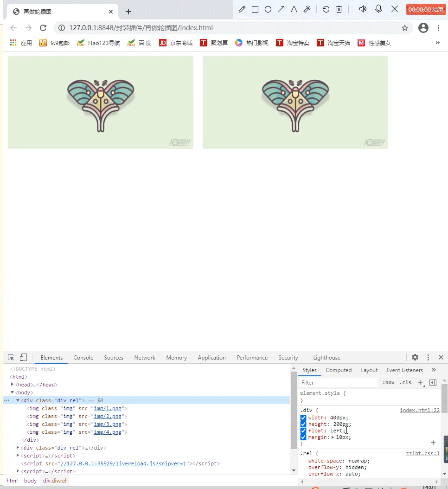Toggle the recorder speaker sound
Screen dimensions: 448x489
tap(363, 9)
